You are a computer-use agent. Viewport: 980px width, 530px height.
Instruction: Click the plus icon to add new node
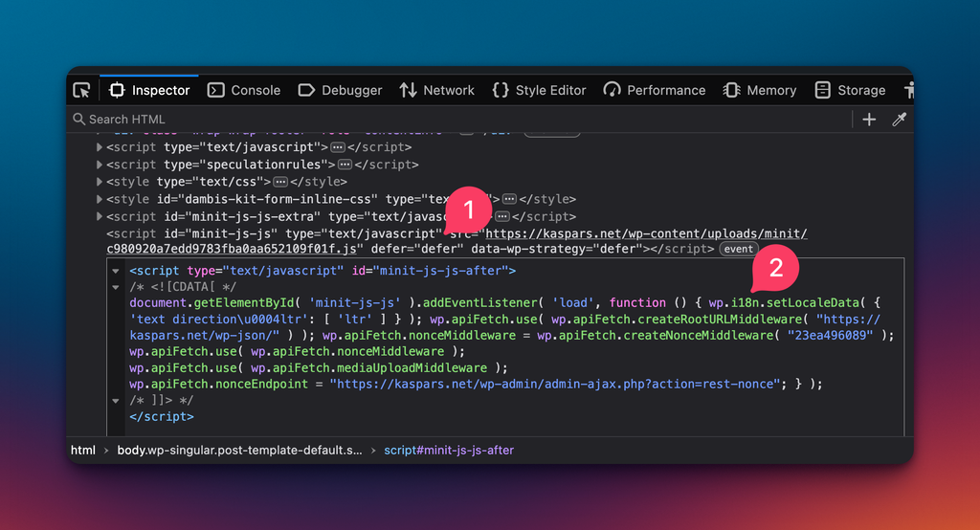[x=869, y=119]
